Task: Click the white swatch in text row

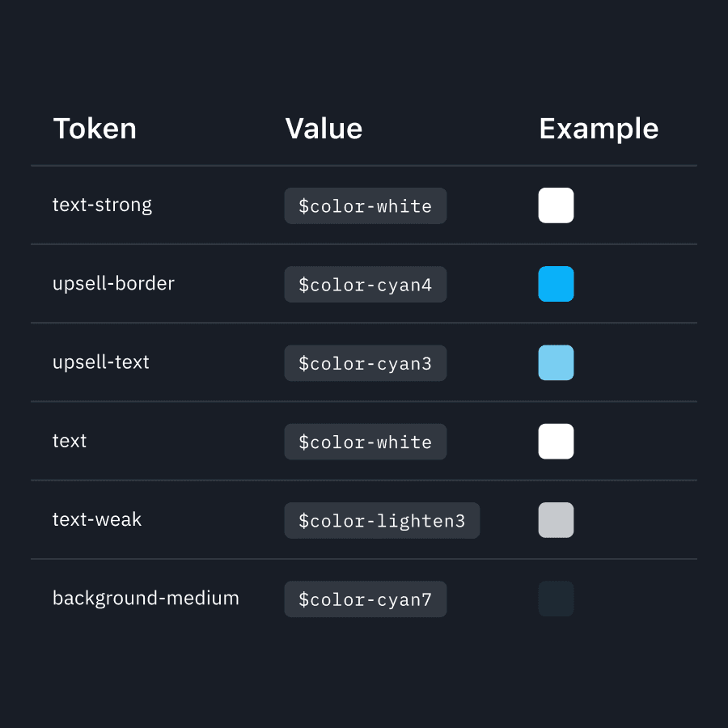Action: pos(556,441)
